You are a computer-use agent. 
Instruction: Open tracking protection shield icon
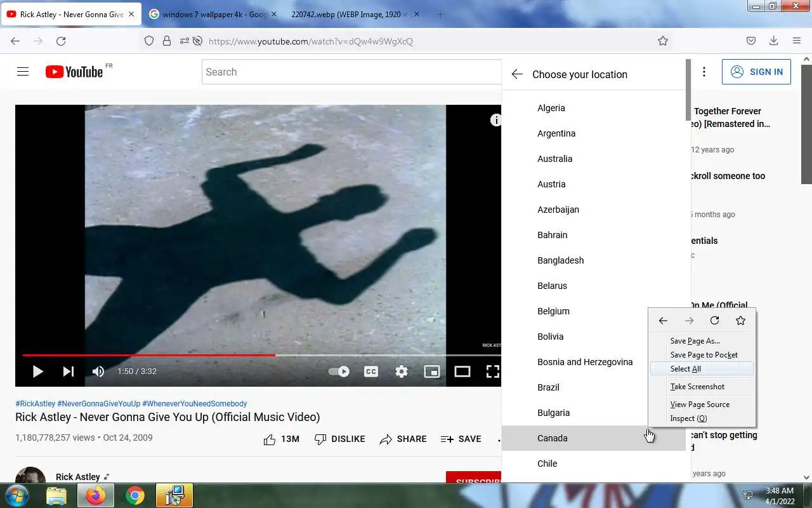pyautogui.click(x=149, y=41)
